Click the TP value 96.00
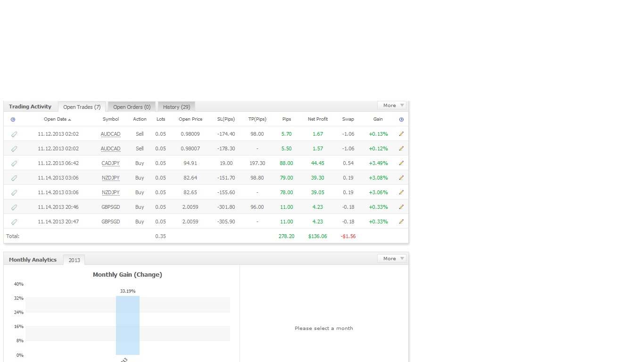This screenshot has width=644, height=362. pos(257,207)
